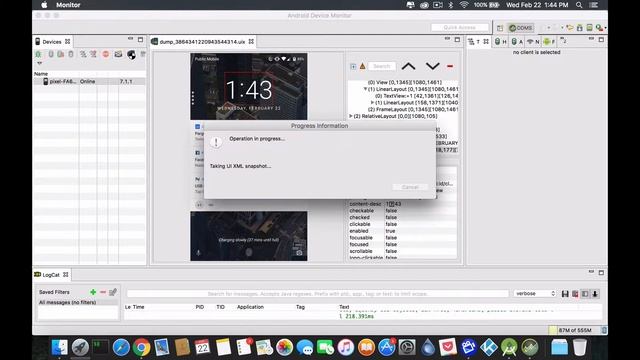Click the Update Threads icon
Screen dimensions: 640x360
(x=83, y=54)
